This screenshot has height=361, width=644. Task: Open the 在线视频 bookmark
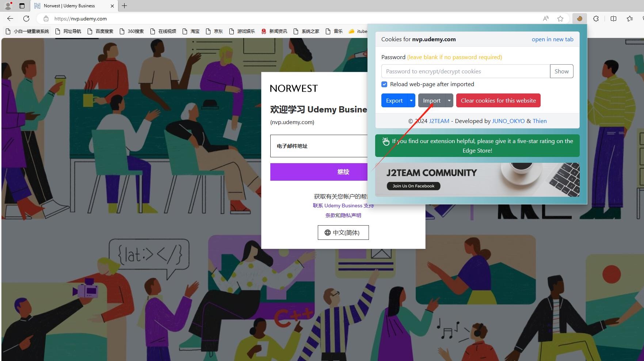163,31
